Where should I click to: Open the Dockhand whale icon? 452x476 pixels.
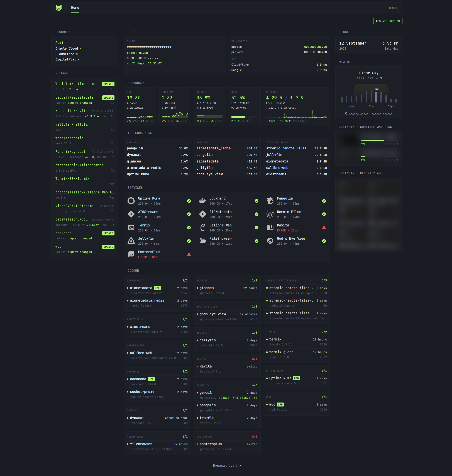[x=203, y=201]
